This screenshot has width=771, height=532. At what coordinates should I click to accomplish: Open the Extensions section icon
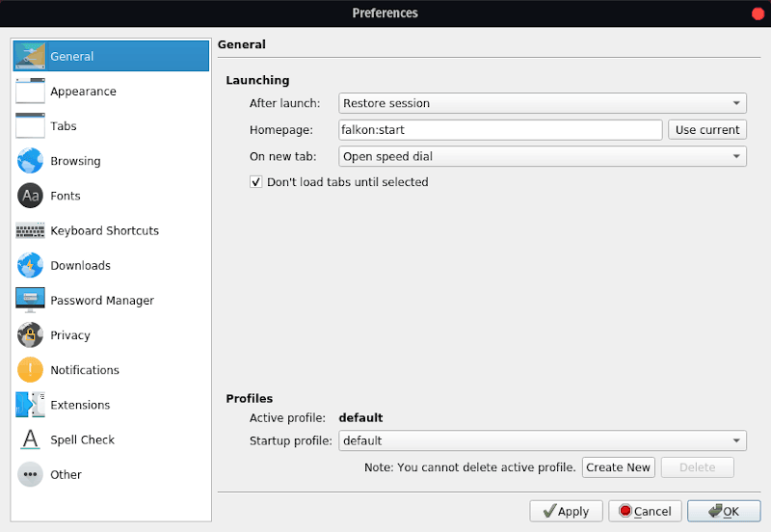point(30,405)
